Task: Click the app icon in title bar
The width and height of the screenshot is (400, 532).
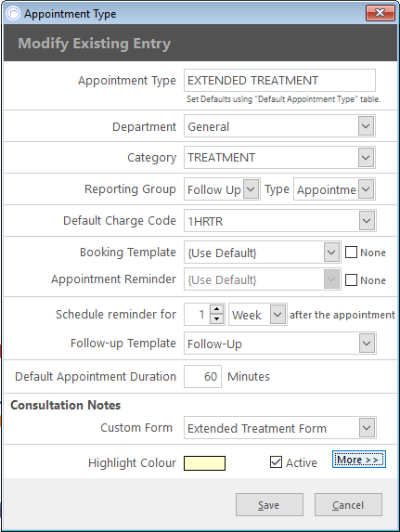Action: (x=14, y=14)
